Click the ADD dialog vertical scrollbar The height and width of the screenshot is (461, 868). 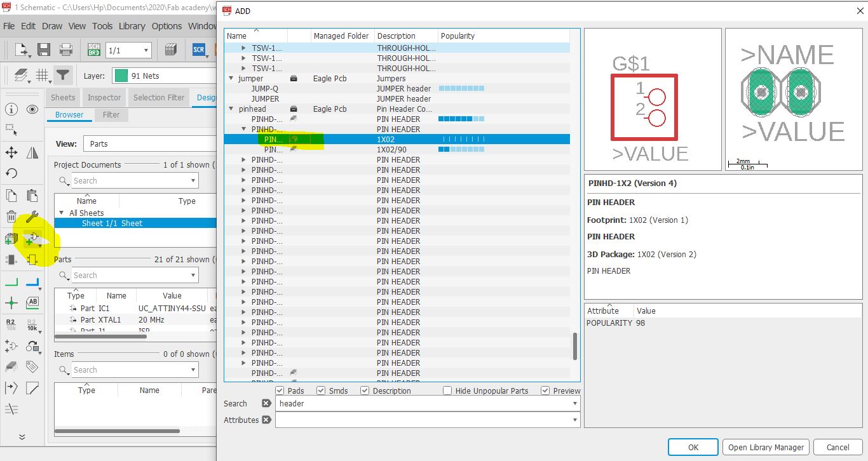[x=575, y=347]
